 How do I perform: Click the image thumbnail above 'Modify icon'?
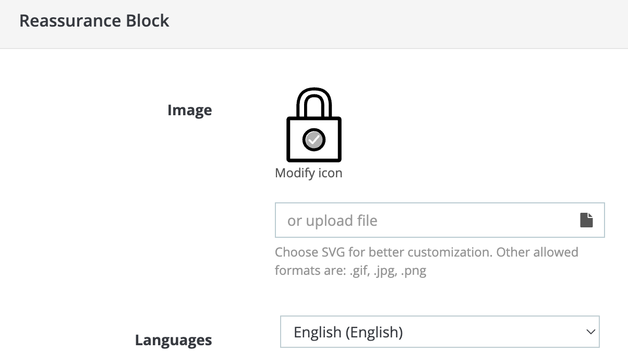[313, 125]
